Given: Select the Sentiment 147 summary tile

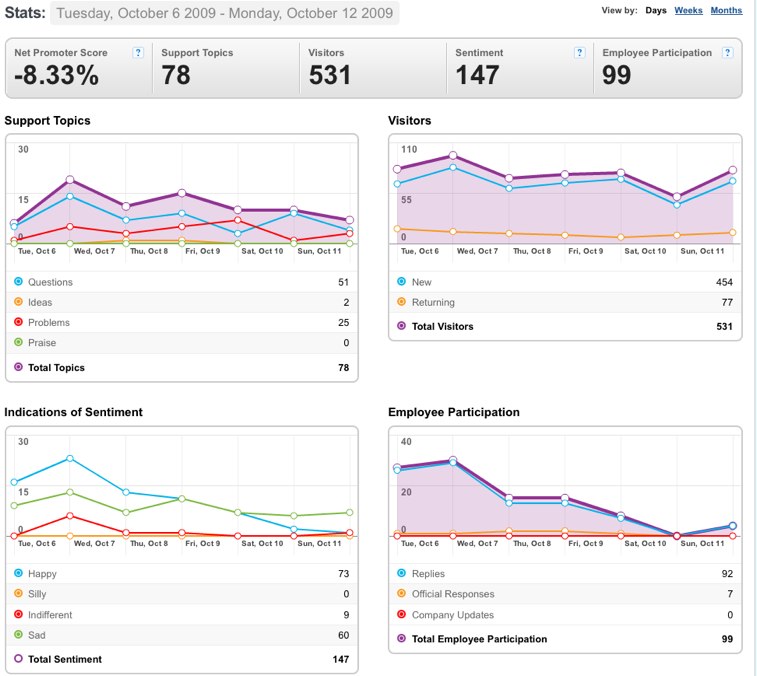Looking at the screenshot, I should pyautogui.click(x=520, y=68).
